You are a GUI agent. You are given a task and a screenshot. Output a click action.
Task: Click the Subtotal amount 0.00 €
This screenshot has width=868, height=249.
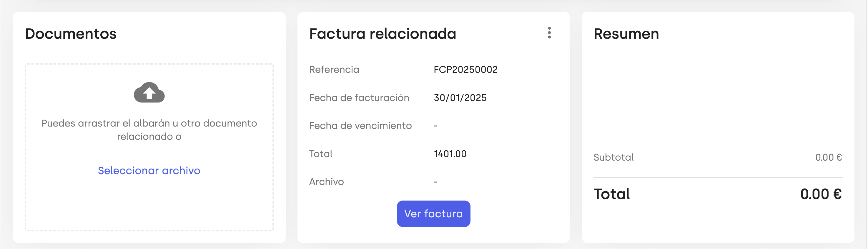pos(828,157)
